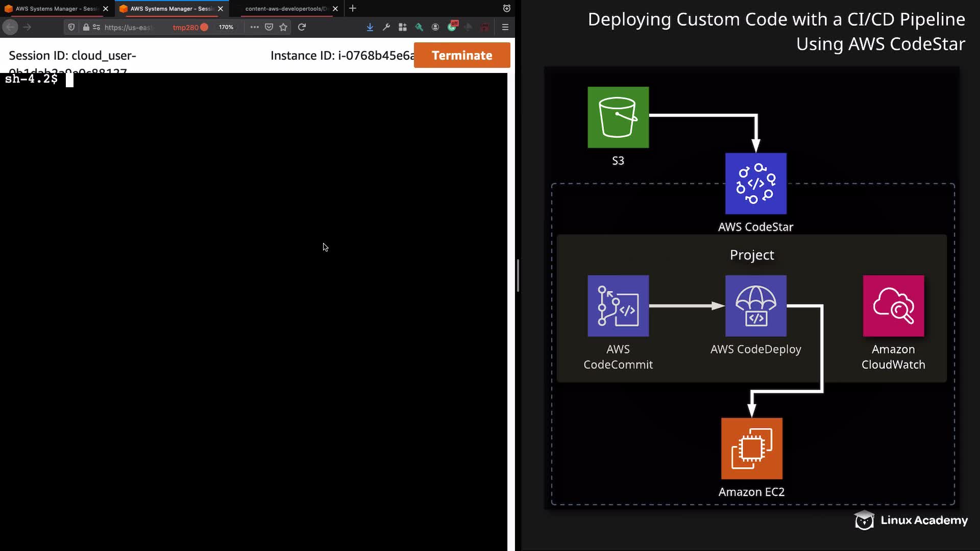Image resolution: width=980 pixels, height=551 pixels.
Task: Open a new browser tab
Action: (353, 9)
